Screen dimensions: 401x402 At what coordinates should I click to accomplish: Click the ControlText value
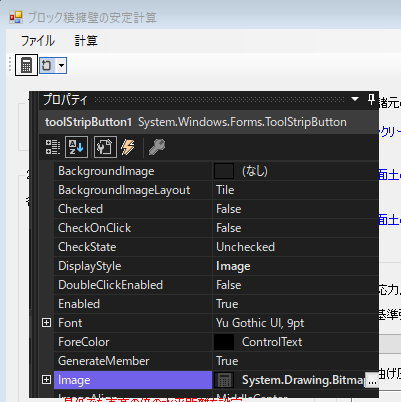pyautogui.click(x=272, y=342)
